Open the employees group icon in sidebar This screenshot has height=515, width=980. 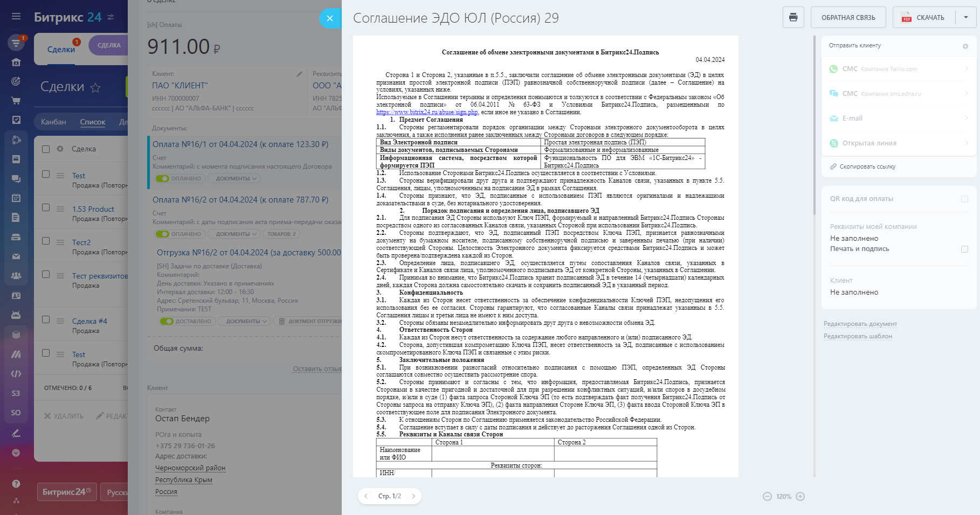pos(16,276)
